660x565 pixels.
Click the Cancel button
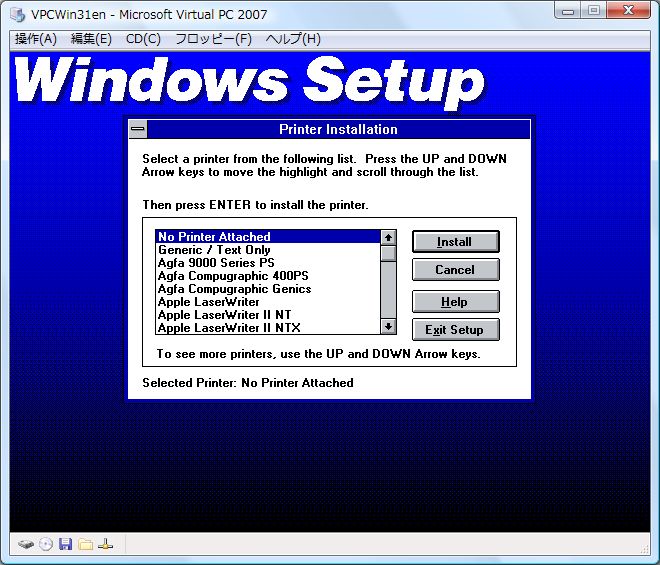(456, 269)
